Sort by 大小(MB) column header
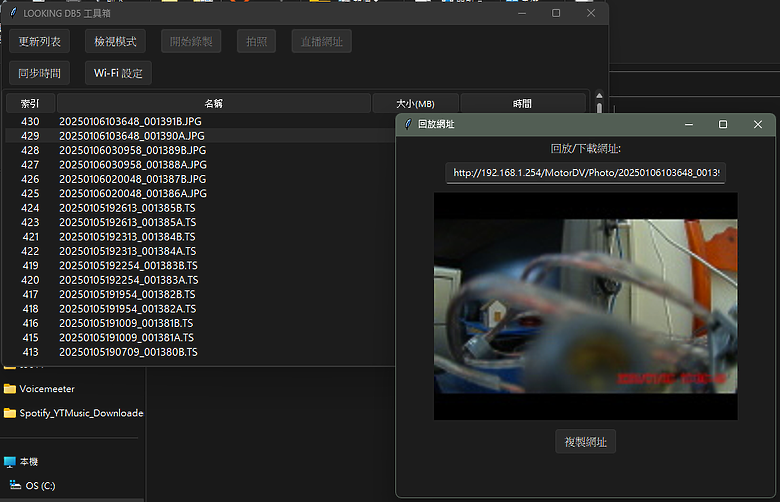This screenshot has height=502, width=780. point(415,103)
